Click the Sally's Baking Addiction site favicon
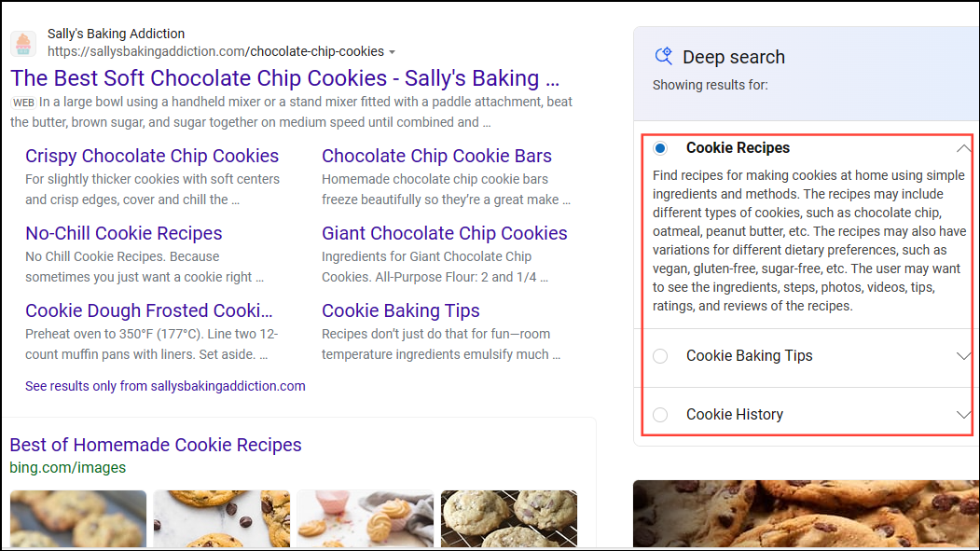980x551 pixels. coord(22,43)
